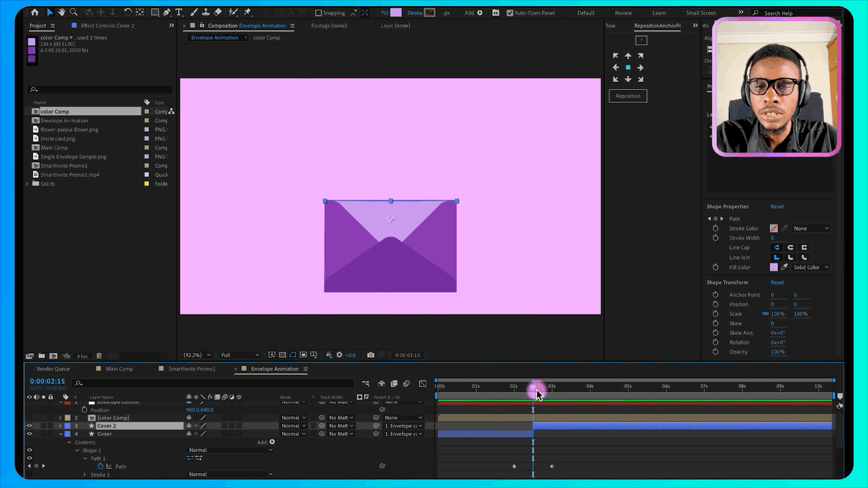This screenshot has width=868, height=488.
Task: Toggle constrain proportions link for Scale
Action: click(766, 314)
